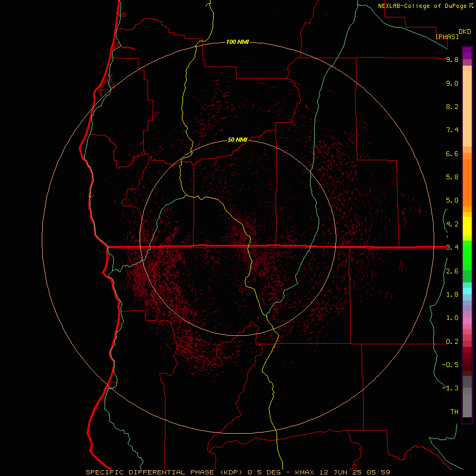Click the 5.0 value on the scale
The image size is (476, 476).
(452, 200)
